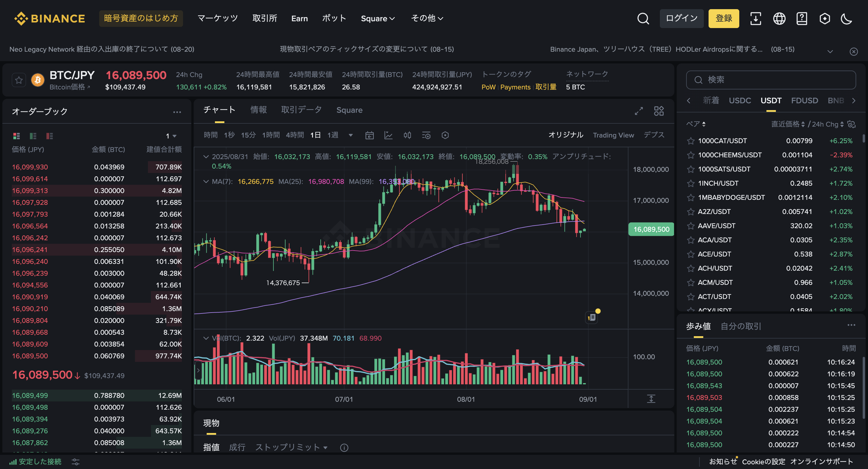Open technical indicators icon
This screenshot has width=868, height=469.
tap(426, 135)
